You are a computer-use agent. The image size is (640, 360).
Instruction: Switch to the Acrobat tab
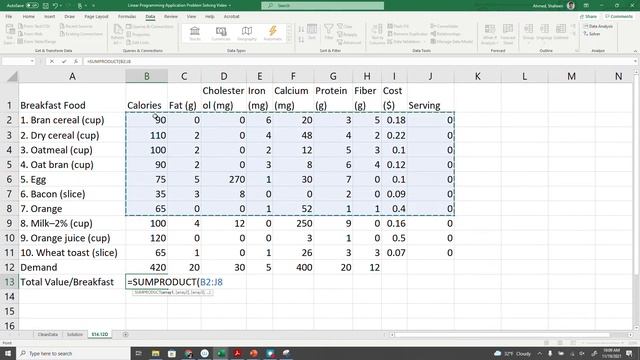[x=231, y=17]
